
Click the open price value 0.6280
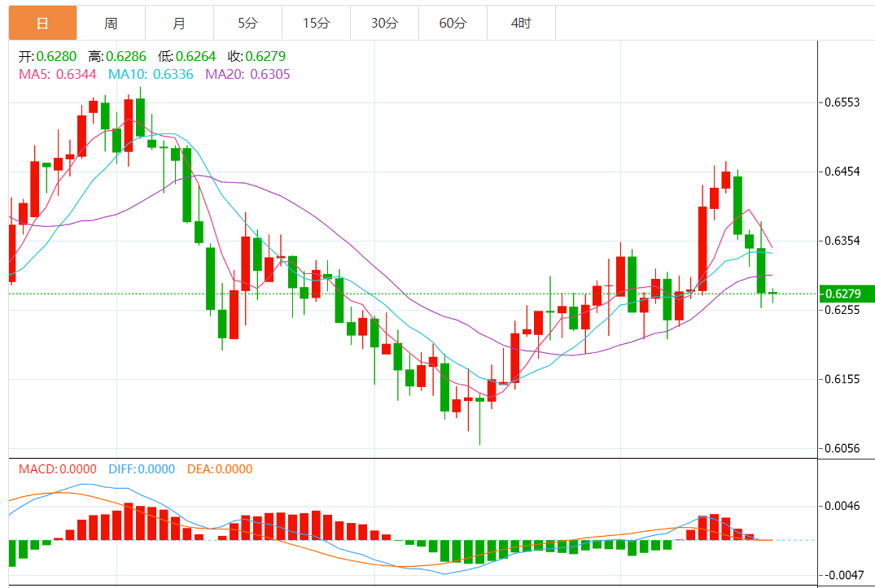tap(56, 56)
